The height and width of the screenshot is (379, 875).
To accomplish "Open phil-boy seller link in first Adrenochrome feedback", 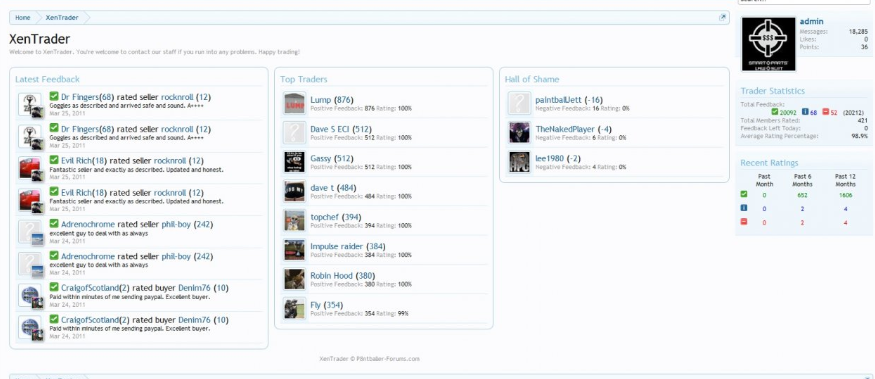I will (176, 224).
